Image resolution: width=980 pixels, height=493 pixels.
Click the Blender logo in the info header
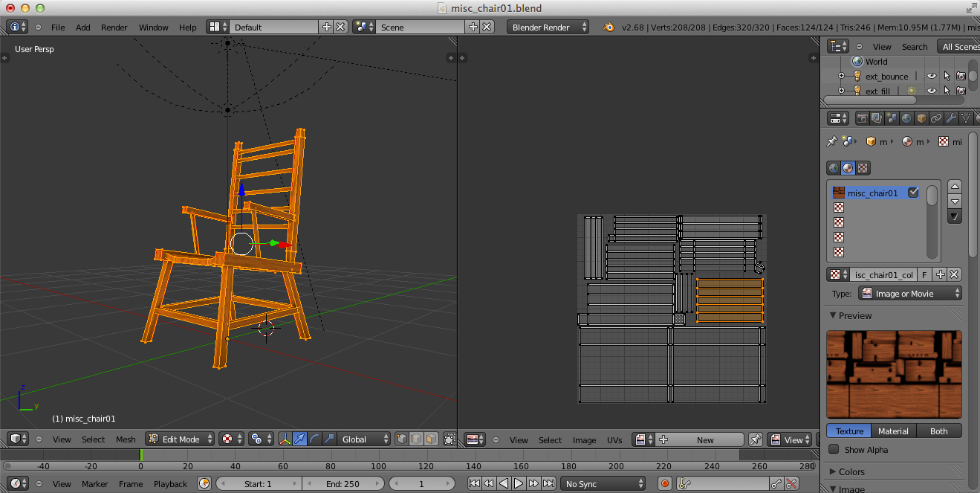point(609,27)
